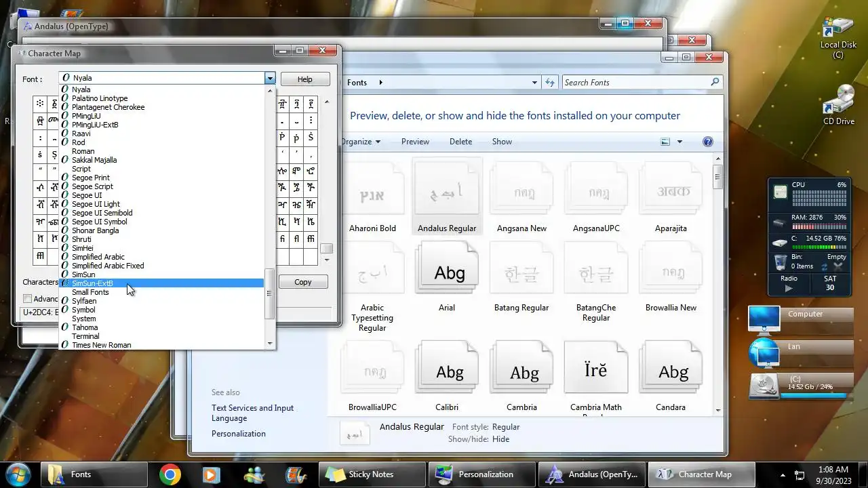Choose Tahoma in the font list
The image size is (868, 488).
(x=161, y=327)
